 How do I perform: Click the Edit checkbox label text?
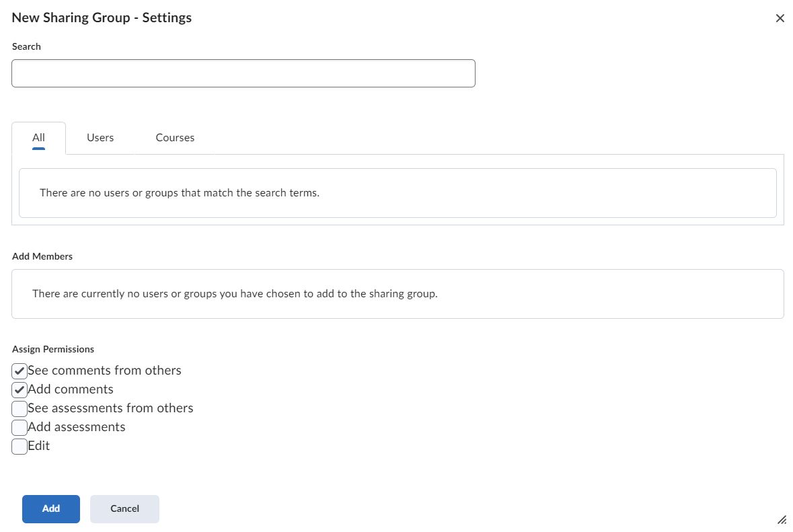click(x=38, y=446)
